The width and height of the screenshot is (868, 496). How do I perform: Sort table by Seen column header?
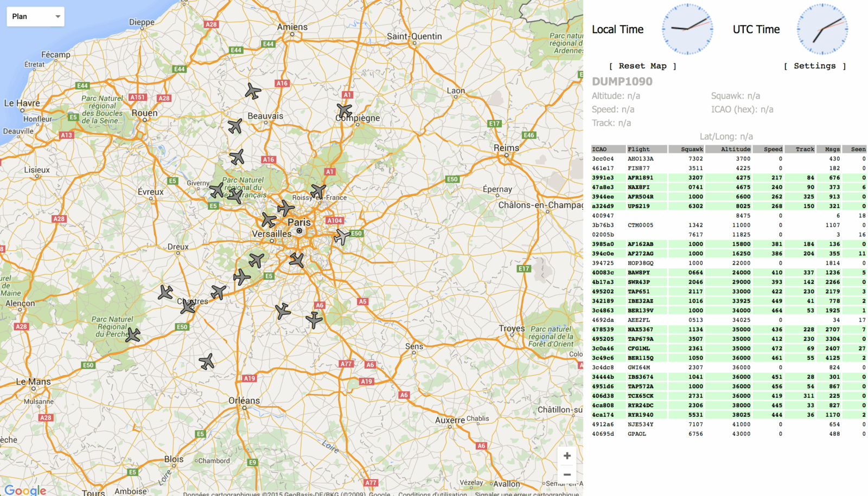tap(854, 149)
